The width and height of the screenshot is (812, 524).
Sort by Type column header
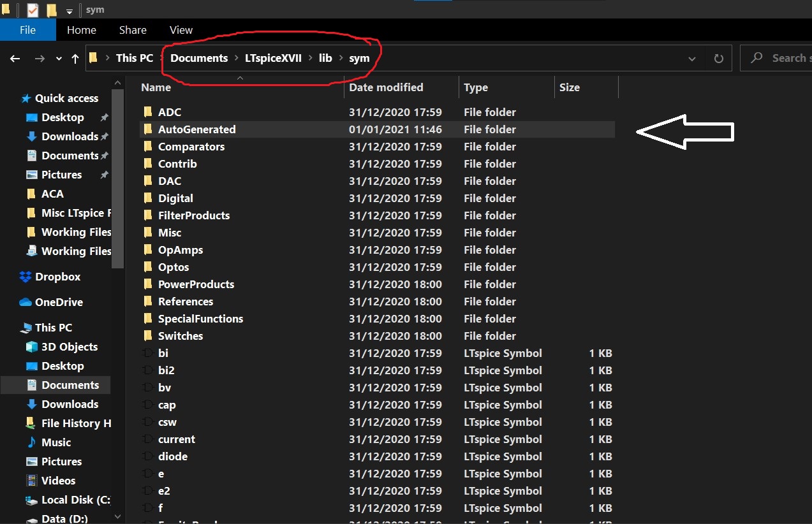[476, 87]
